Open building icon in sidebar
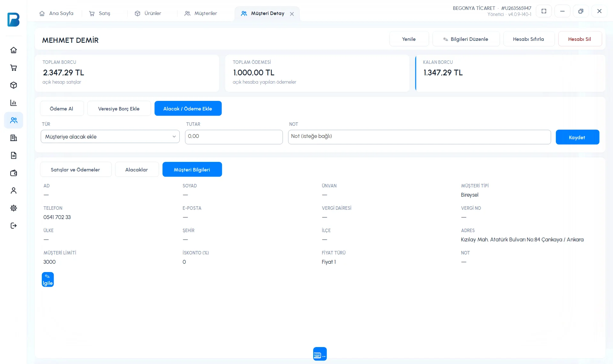 (13, 138)
